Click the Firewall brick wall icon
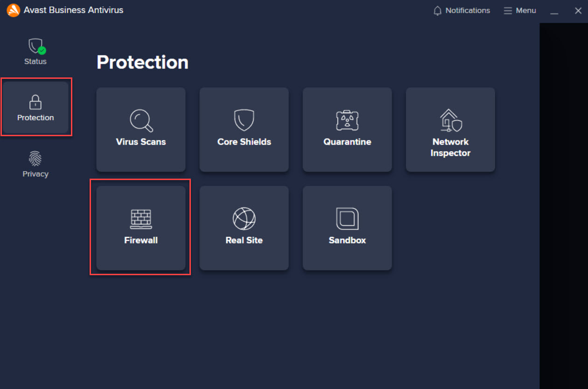 (140, 218)
